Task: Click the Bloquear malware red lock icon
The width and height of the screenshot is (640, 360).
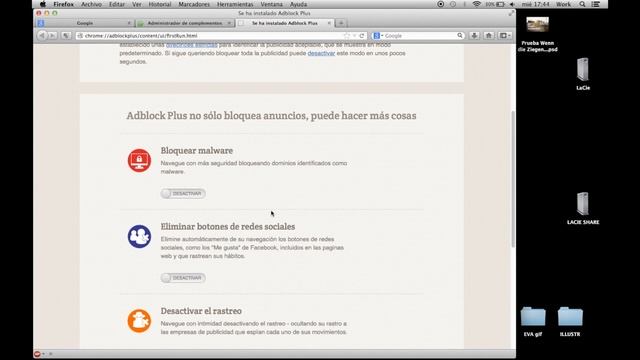Action: point(139,160)
